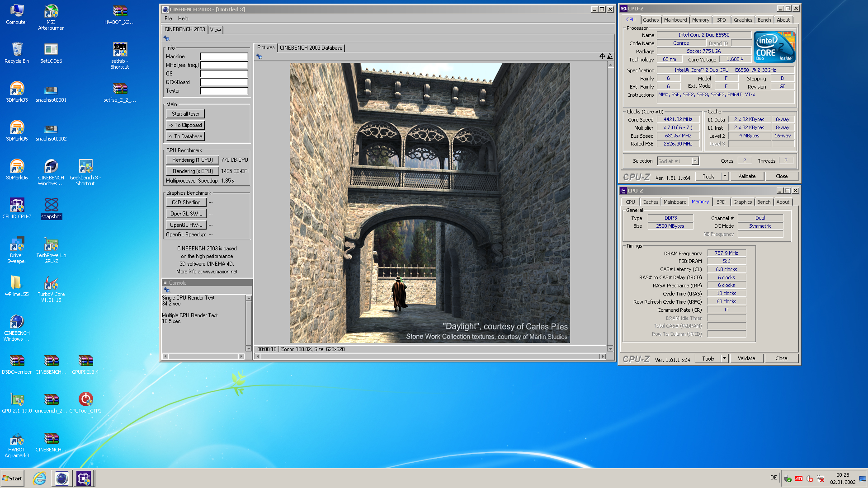Screen dimensions: 868x488
Task: Click the Start all tests button
Action: [x=185, y=114]
